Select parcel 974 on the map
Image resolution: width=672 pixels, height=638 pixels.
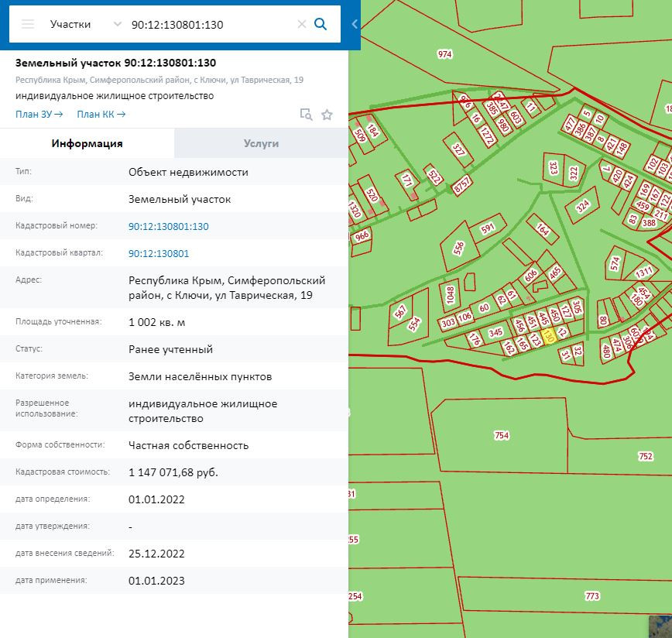click(444, 54)
